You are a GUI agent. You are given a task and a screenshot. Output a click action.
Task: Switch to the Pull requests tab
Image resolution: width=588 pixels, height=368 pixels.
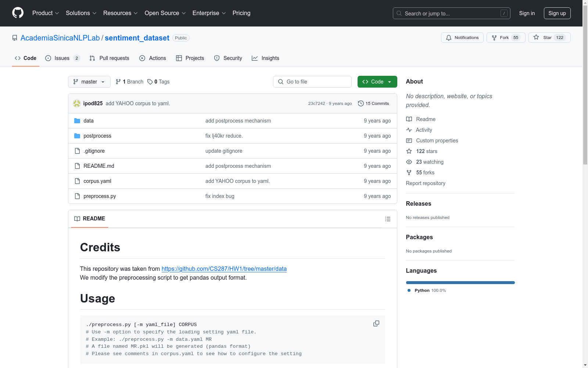[x=109, y=58]
